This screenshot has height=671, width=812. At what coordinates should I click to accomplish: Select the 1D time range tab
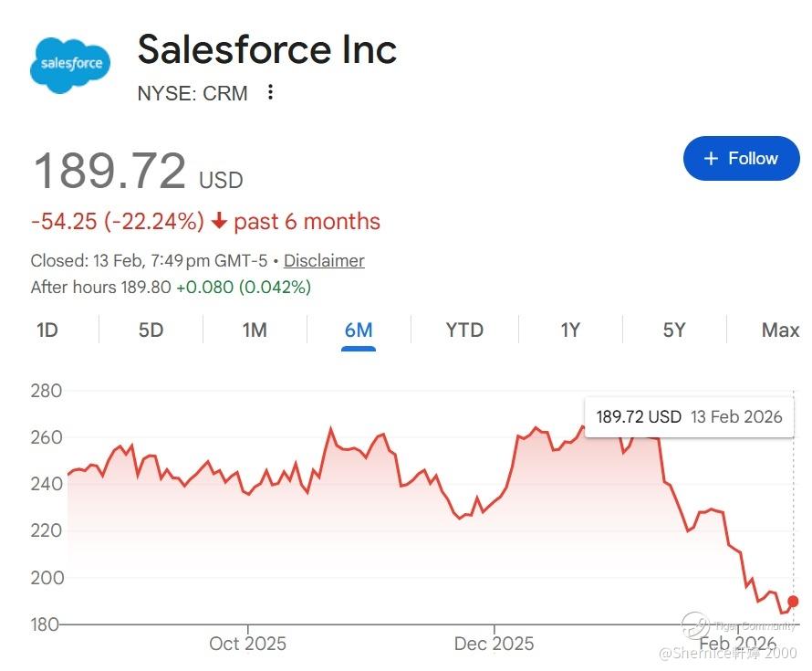pyautogui.click(x=47, y=330)
